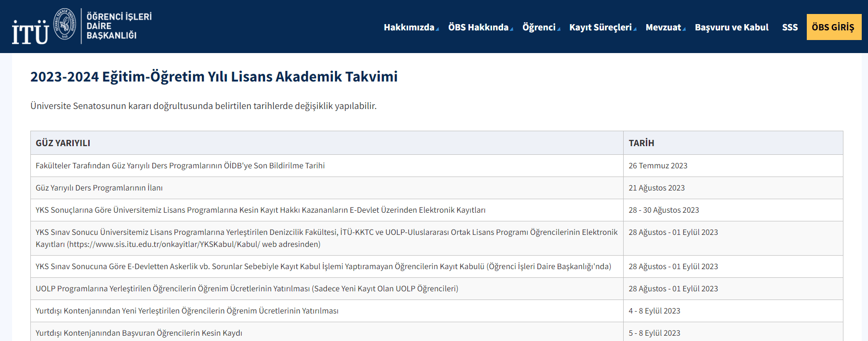This screenshot has height=341, width=868.
Task: Click the university seal emblem
Action: point(65,24)
